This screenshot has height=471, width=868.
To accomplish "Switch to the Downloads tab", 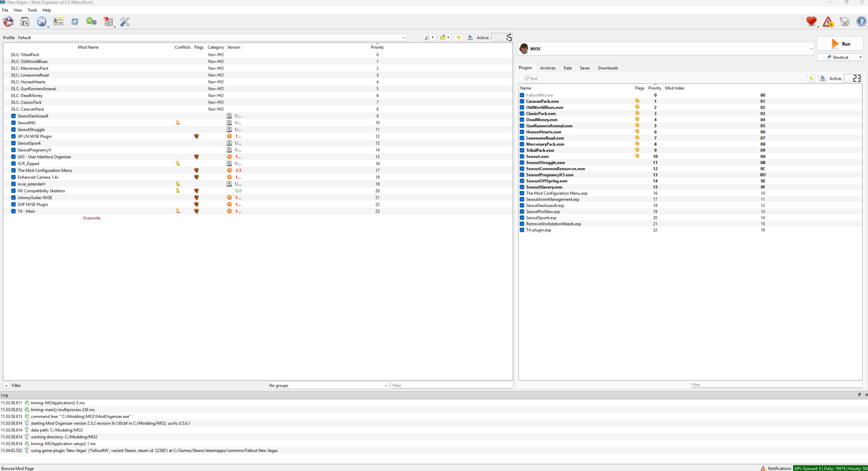I will (x=608, y=68).
